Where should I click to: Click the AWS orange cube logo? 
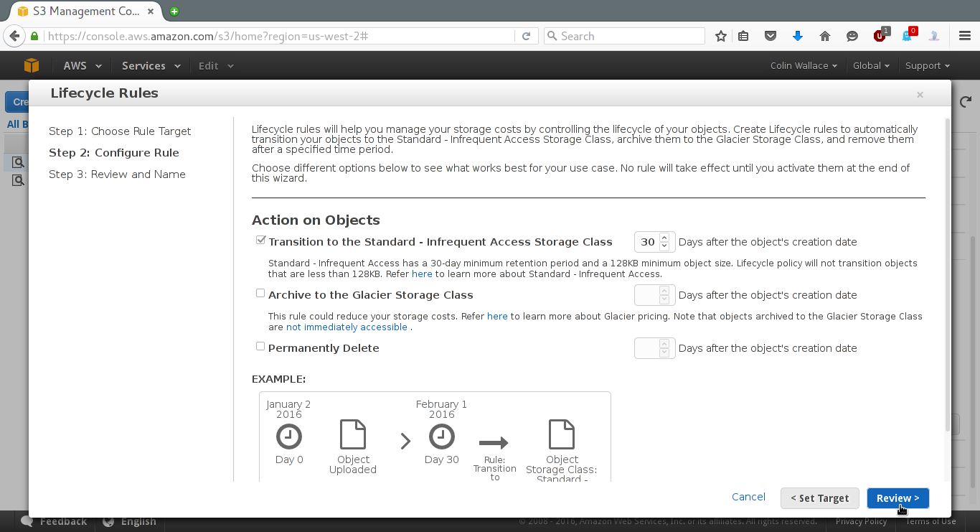click(x=32, y=65)
